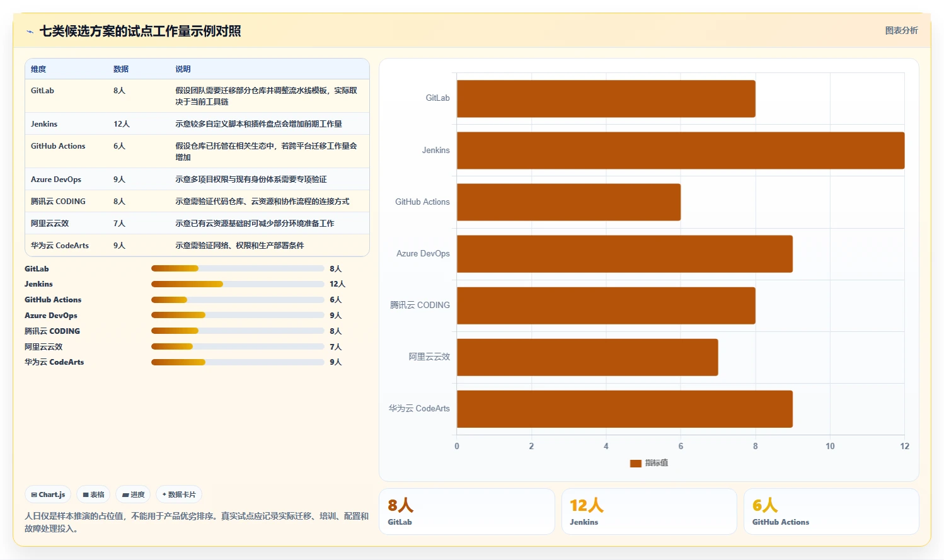Image resolution: width=944 pixels, height=560 pixels.
Task: Click the x-axis tick label 10
Action: [x=830, y=446]
